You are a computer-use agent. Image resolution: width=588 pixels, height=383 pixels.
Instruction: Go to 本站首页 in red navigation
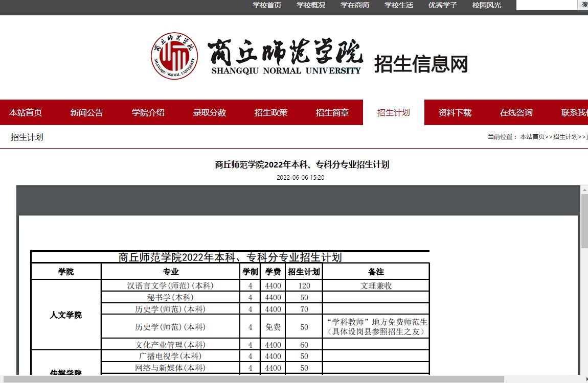[26, 112]
